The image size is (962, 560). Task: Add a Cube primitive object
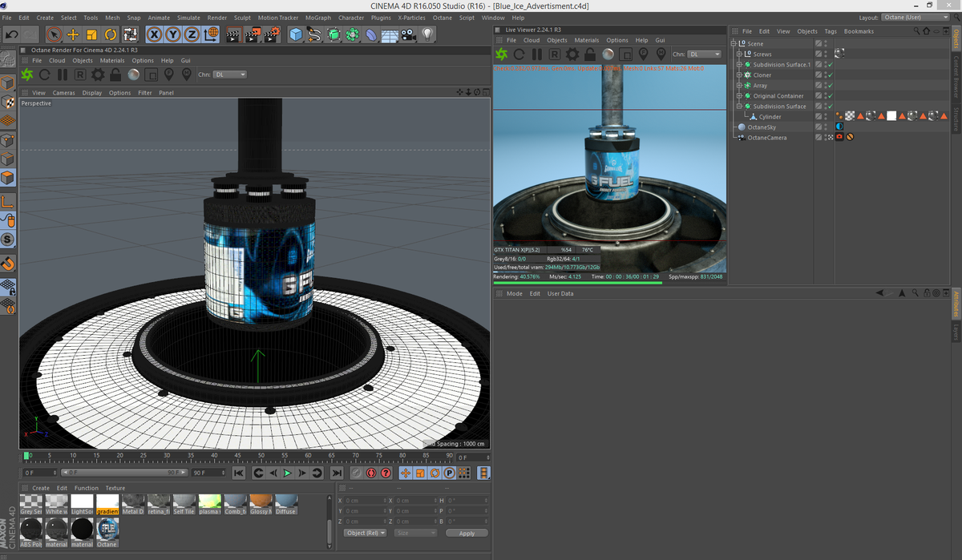click(x=297, y=34)
